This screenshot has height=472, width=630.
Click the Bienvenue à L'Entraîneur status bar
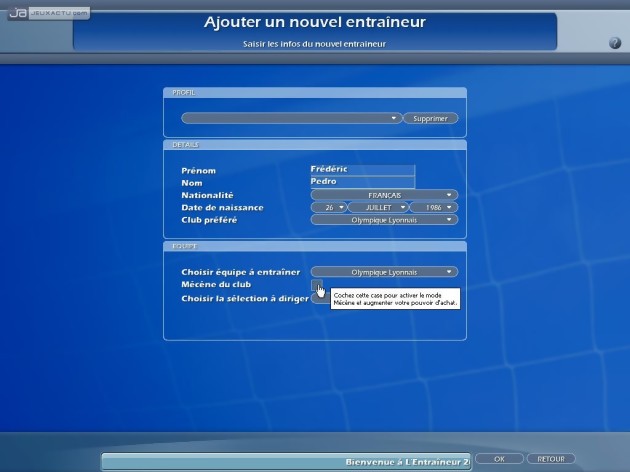[286, 462]
